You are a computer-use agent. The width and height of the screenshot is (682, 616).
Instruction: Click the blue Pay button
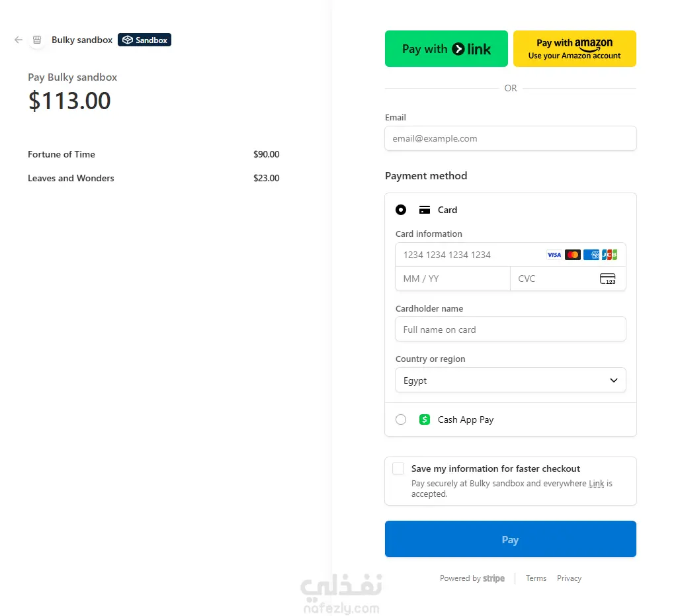pos(510,539)
